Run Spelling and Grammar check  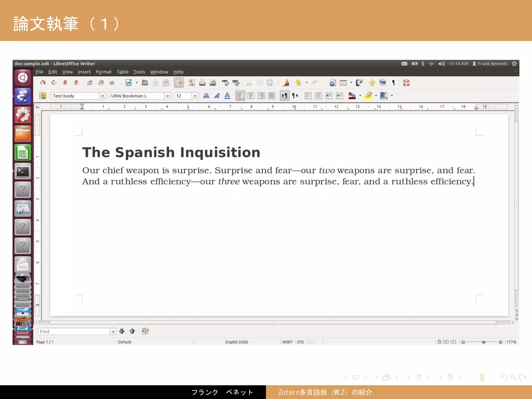pos(225,83)
